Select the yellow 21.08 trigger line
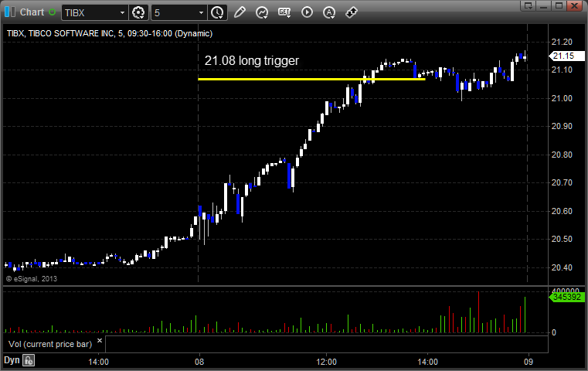 [311, 79]
